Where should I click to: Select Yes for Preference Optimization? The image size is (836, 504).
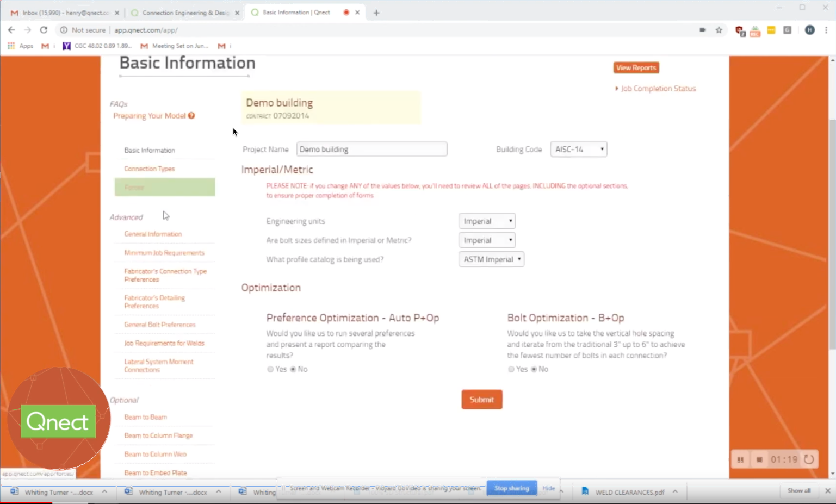click(x=270, y=369)
